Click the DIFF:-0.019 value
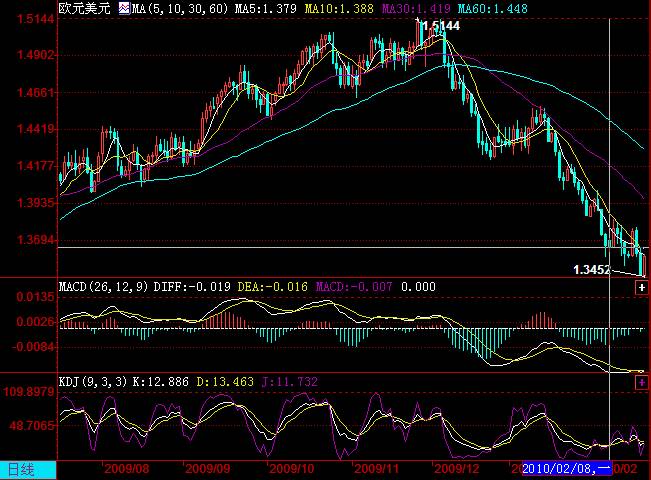The height and width of the screenshot is (480, 651). (x=192, y=287)
